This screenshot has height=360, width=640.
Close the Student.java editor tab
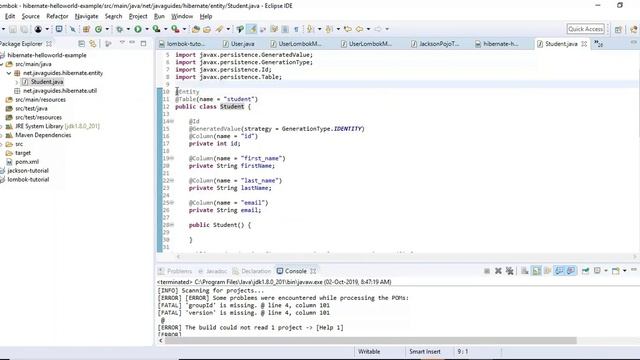pos(584,44)
